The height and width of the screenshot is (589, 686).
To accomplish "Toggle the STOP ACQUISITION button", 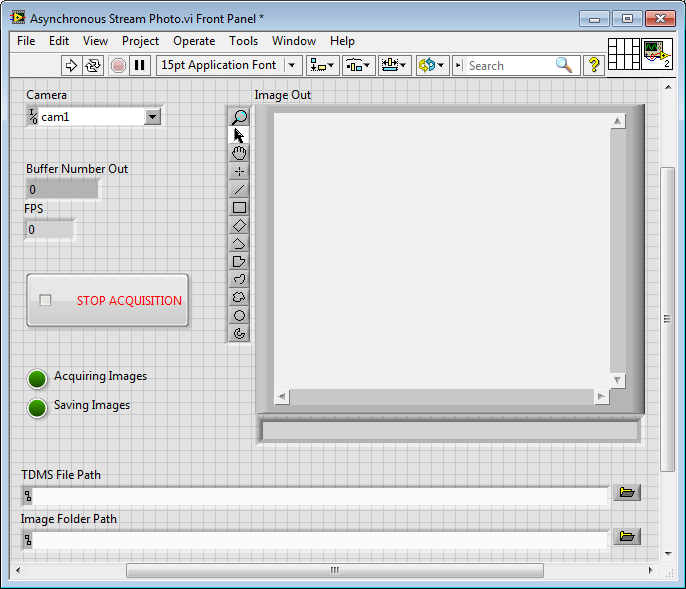I will click(x=107, y=300).
